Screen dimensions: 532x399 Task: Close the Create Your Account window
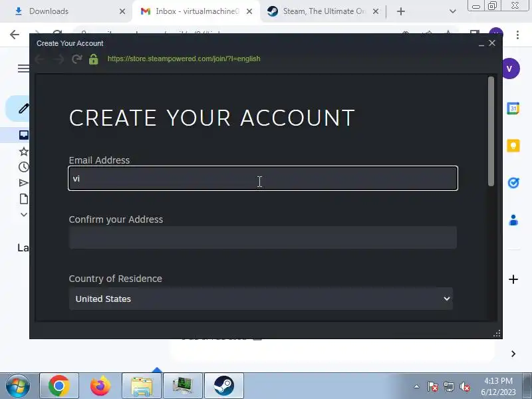(x=492, y=43)
